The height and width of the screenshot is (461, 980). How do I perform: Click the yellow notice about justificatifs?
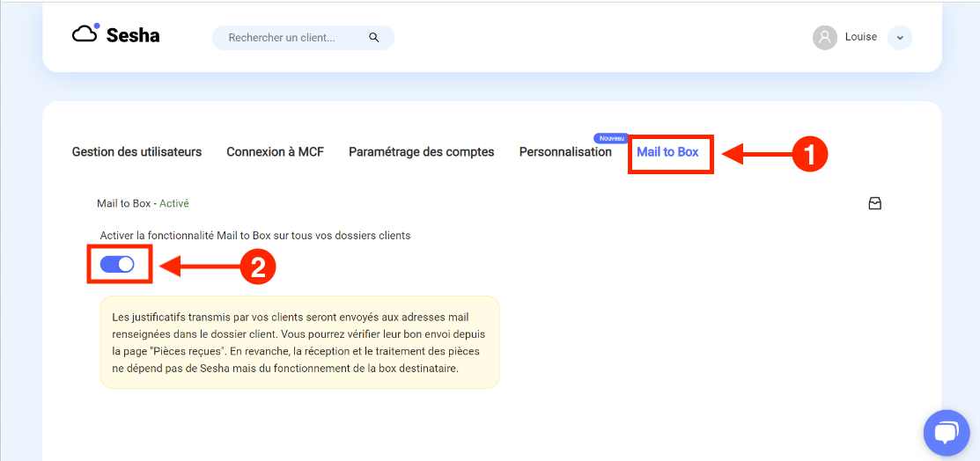300,342
